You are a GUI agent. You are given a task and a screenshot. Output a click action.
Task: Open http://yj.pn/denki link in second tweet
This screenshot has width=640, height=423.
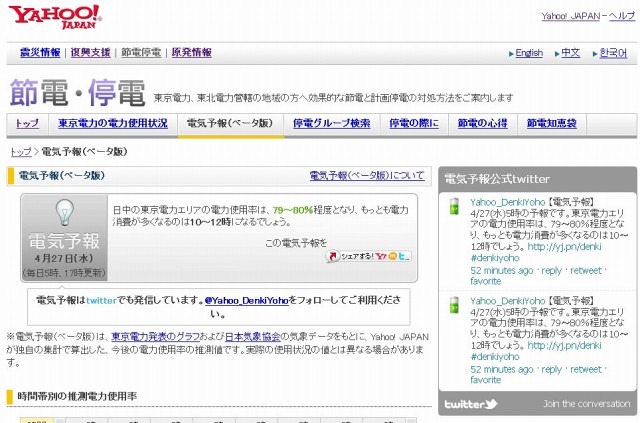click(x=564, y=345)
